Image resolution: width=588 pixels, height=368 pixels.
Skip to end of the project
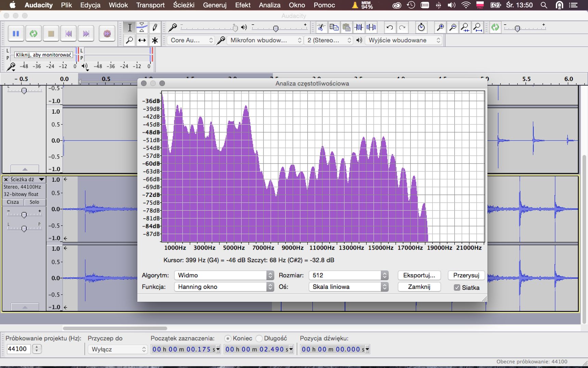click(86, 34)
